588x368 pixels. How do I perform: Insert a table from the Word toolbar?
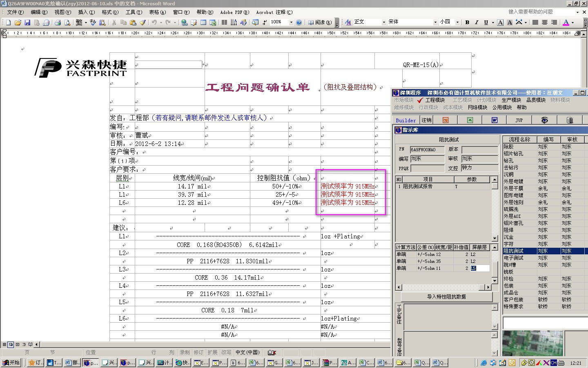click(x=203, y=22)
